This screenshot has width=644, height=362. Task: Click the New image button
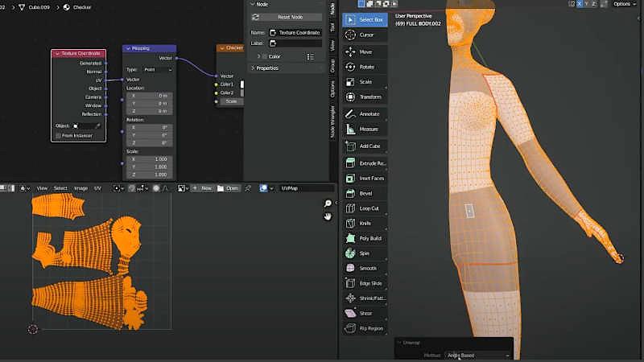[202, 188]
